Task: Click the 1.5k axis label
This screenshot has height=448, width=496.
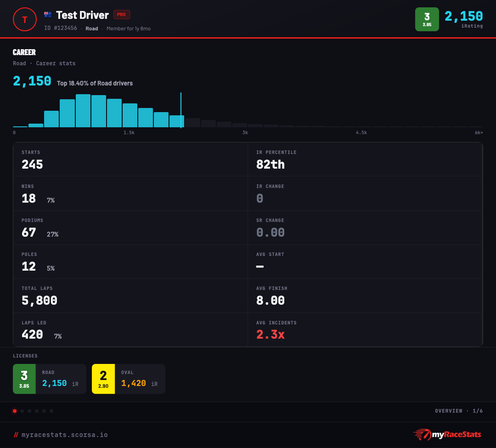Action: click(x=129, y=133)
